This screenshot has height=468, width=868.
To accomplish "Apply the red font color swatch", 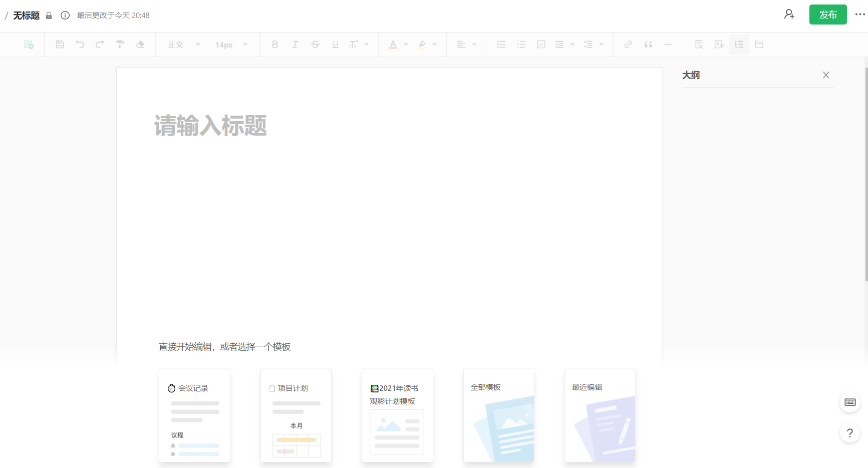I will pyautogui.click(x=393, y=45).
